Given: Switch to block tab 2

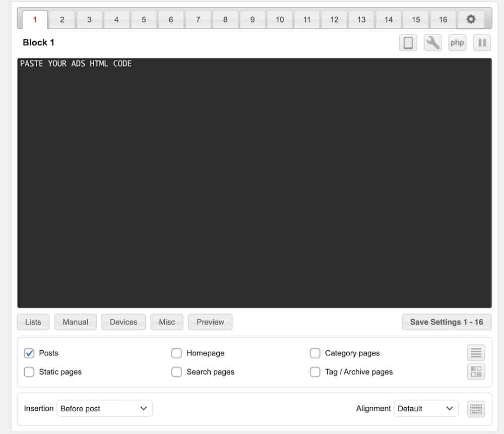Looking at the screenshot, I should [x=62, y=20].
